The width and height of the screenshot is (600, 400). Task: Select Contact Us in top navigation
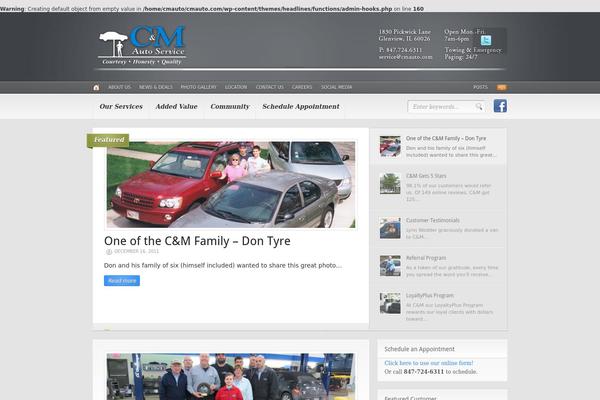click(270, 87)
